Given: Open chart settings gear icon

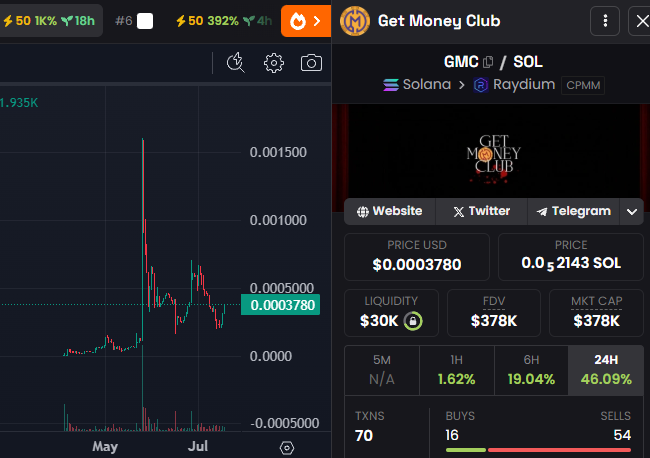Looking at the screenshot, I should tap(274, 63).
